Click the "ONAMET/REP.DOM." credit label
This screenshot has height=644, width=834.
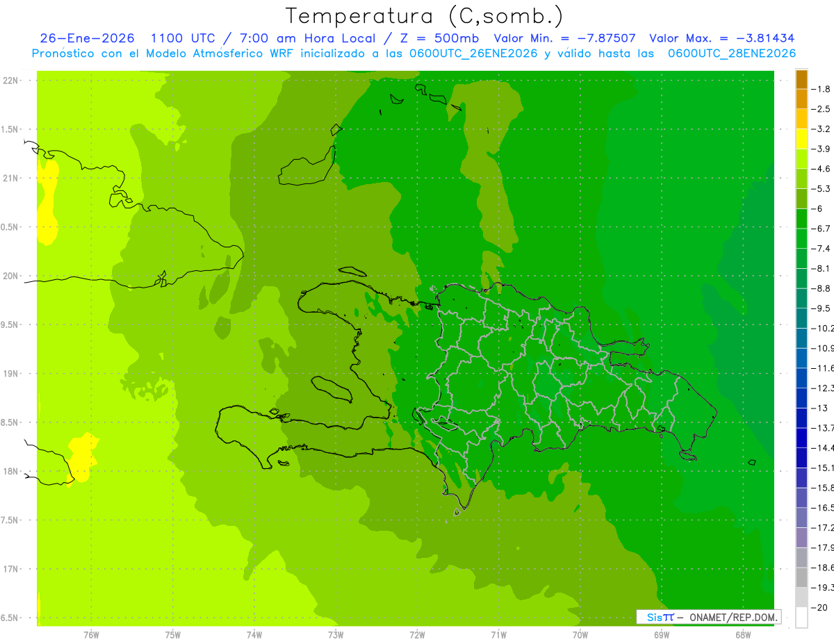tap(733, 617)
